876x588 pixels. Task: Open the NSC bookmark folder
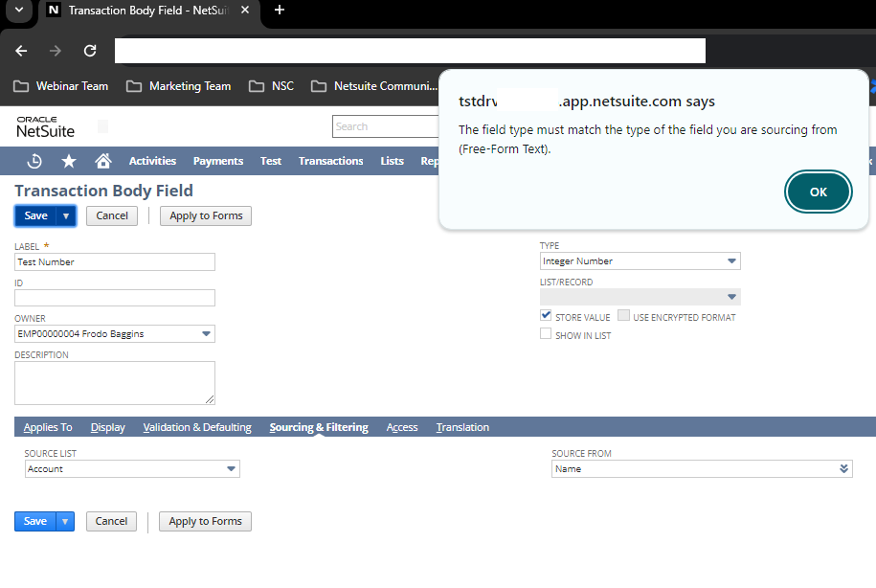click(271, 86)
